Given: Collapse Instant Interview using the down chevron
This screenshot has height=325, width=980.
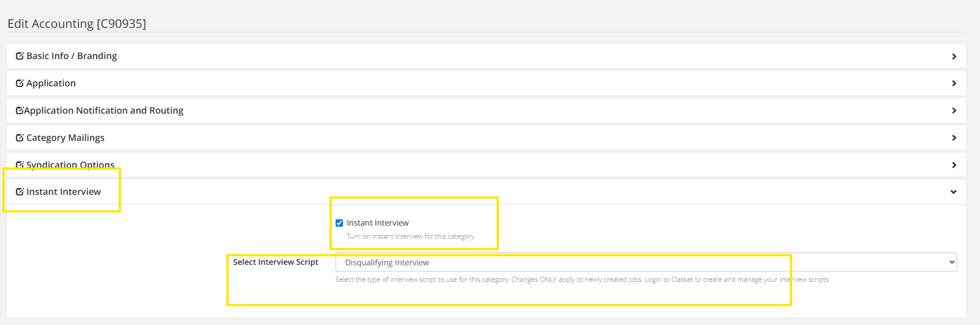Looking at the screenshot, I should 953,192.
